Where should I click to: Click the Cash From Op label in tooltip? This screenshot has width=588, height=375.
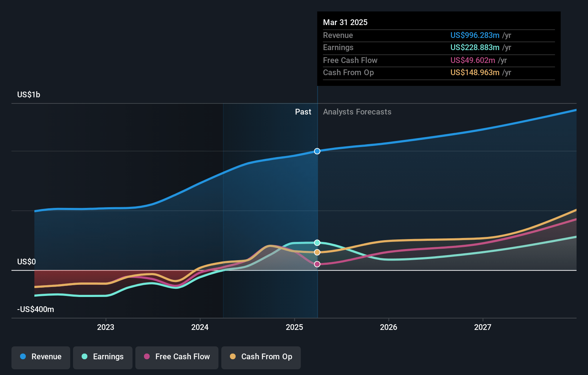coord(348,72)
